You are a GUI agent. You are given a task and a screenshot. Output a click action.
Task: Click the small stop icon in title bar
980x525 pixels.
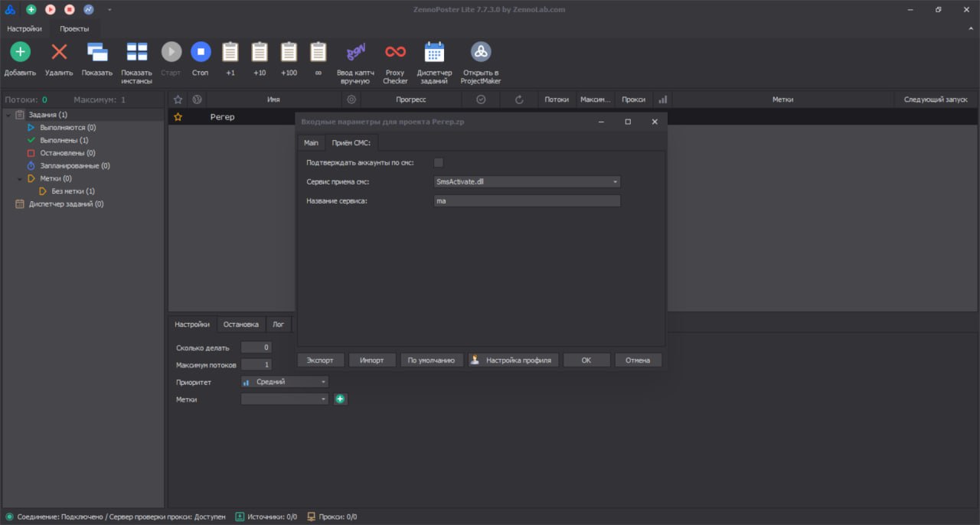click(x=70, y=9)
